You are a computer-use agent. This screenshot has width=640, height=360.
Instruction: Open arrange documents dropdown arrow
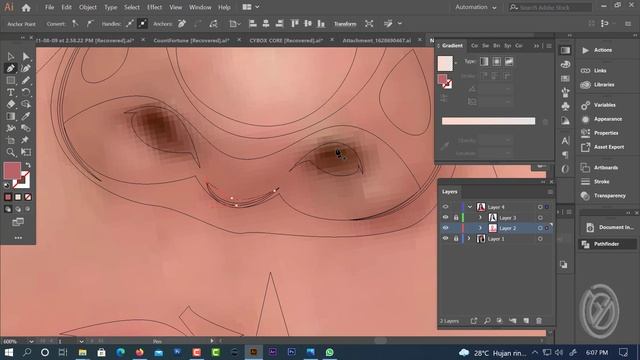(257, 7)
